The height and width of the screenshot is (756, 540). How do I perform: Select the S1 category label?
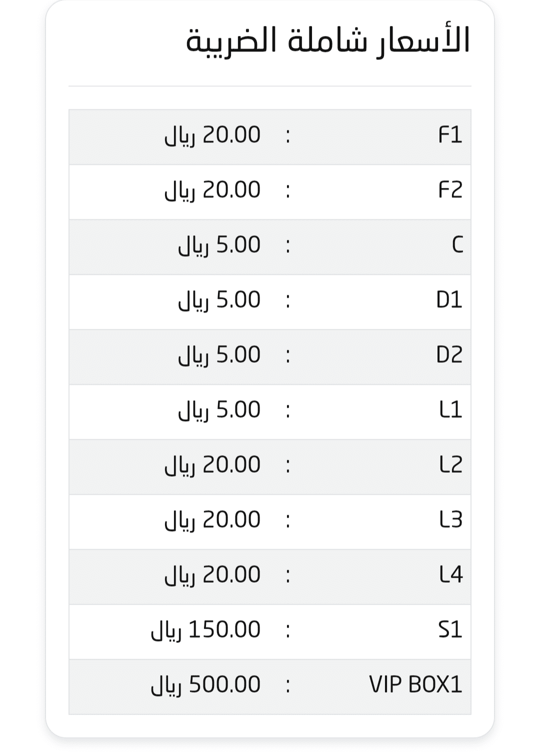pos(450,630)
